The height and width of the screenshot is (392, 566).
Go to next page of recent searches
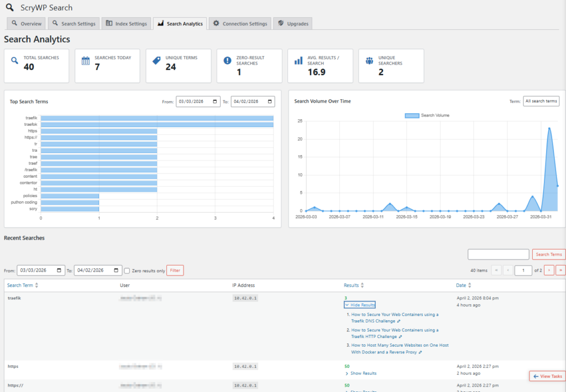tap(549, 270)
